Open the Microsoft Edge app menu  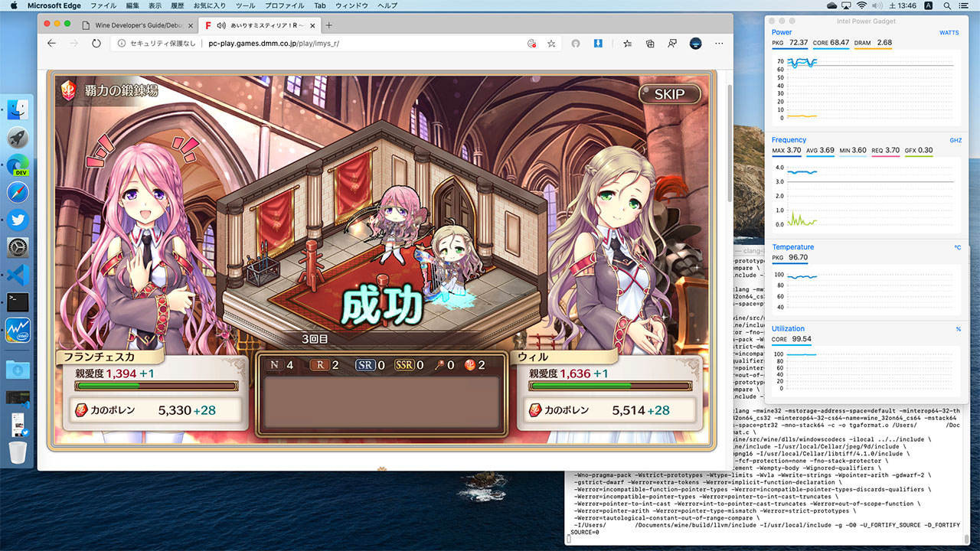(55, 5)
